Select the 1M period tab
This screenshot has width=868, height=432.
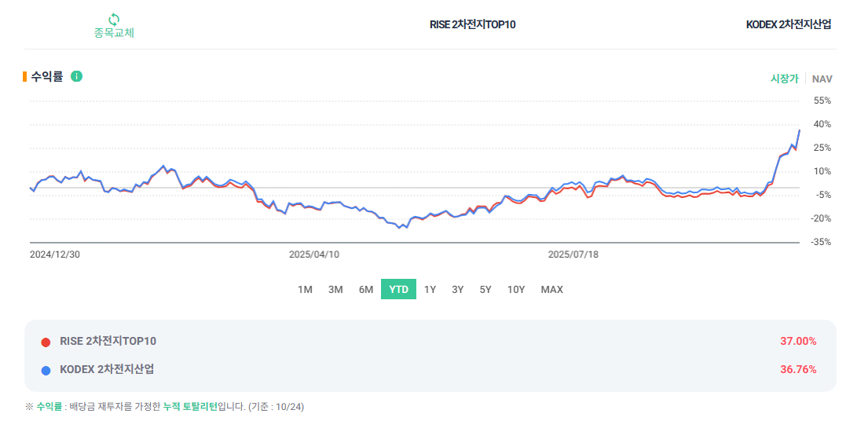click(x=305, y=289)
